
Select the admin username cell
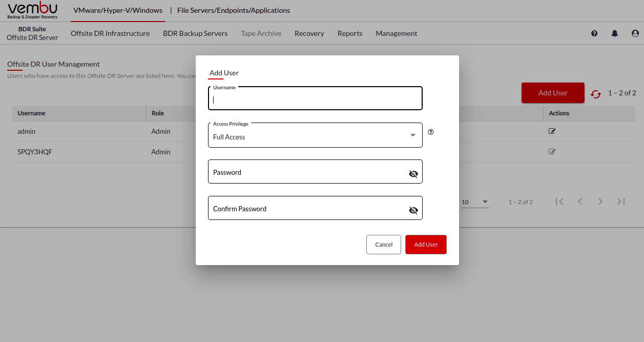point(27,131)
